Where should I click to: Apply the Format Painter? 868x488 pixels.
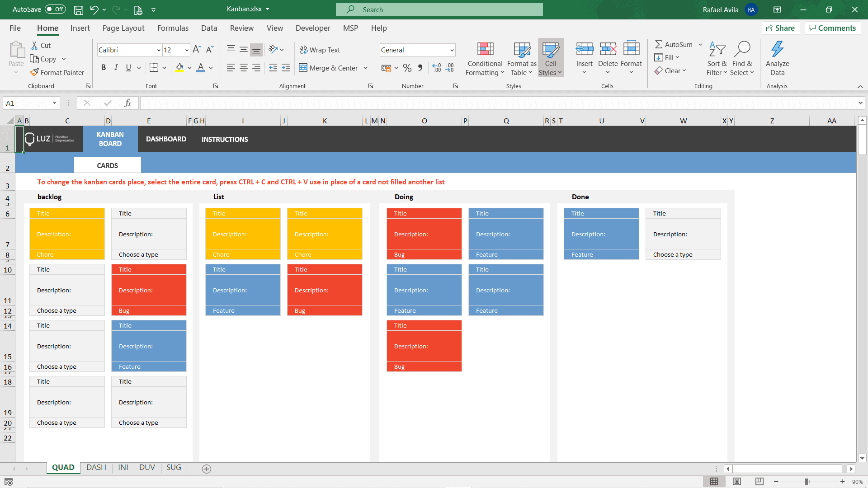pos(57,72)
